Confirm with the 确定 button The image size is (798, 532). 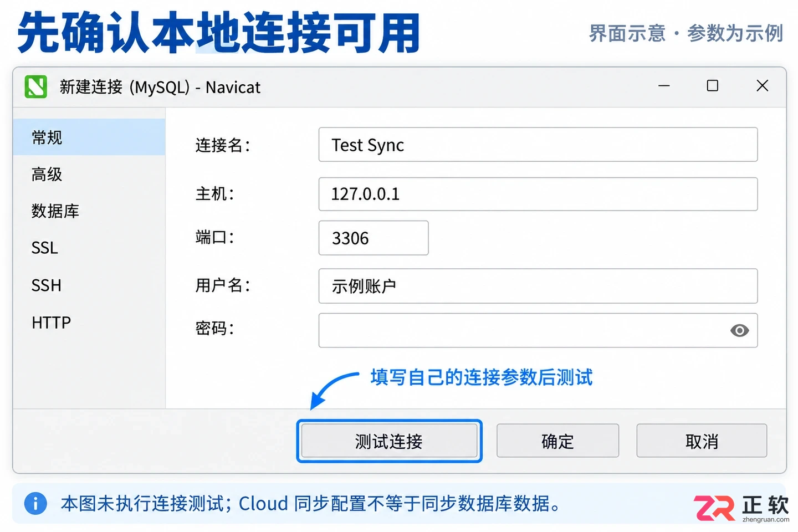[x=557, y=441]
